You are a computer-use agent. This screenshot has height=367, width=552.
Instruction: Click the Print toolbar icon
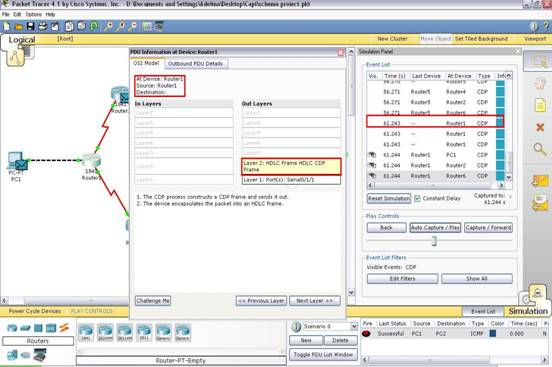coord(43,26)
